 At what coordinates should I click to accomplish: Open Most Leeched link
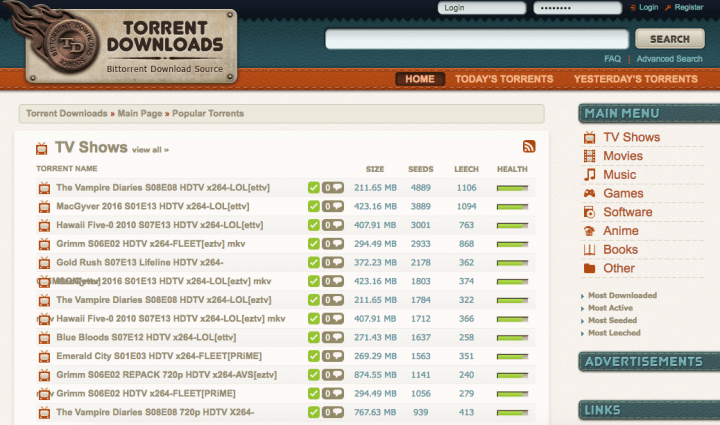[614, 333]
